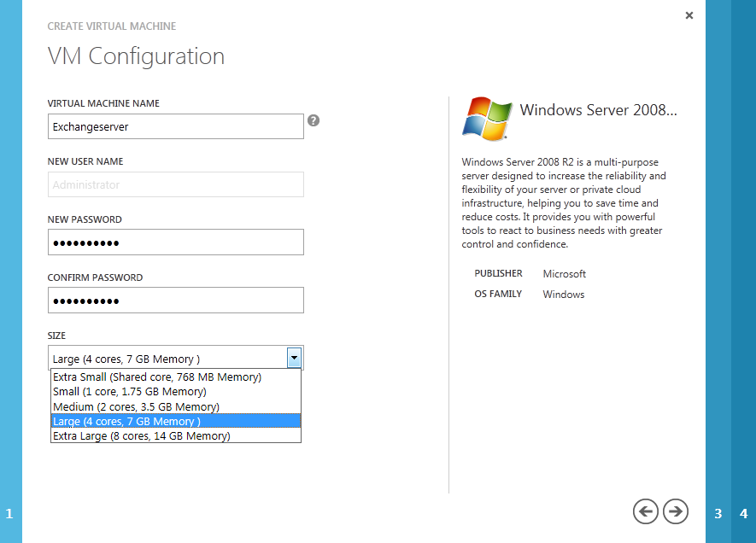This screenshot has height=543, width=756.
Task: Click the back arrow button
Action: tap(646, 511)
